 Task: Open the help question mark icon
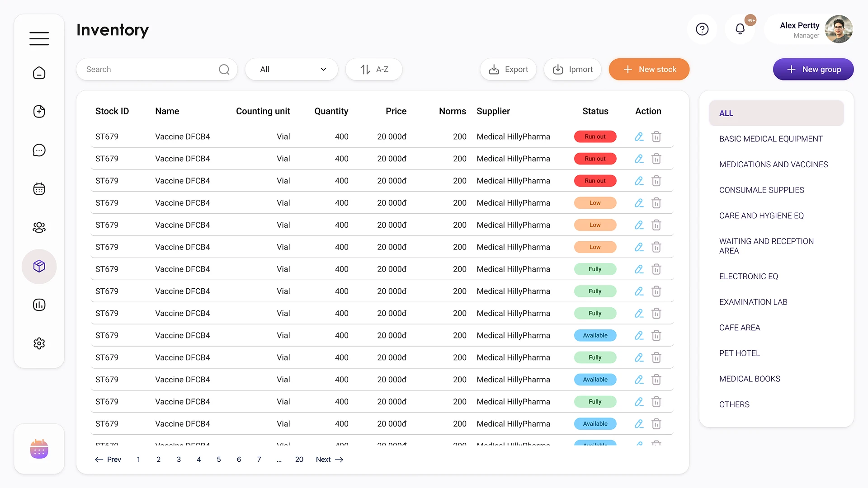(x=702, y=29)
